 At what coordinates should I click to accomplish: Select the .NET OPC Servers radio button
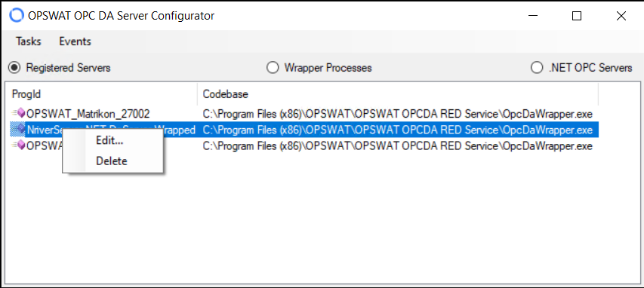click(x=536, y=68)
